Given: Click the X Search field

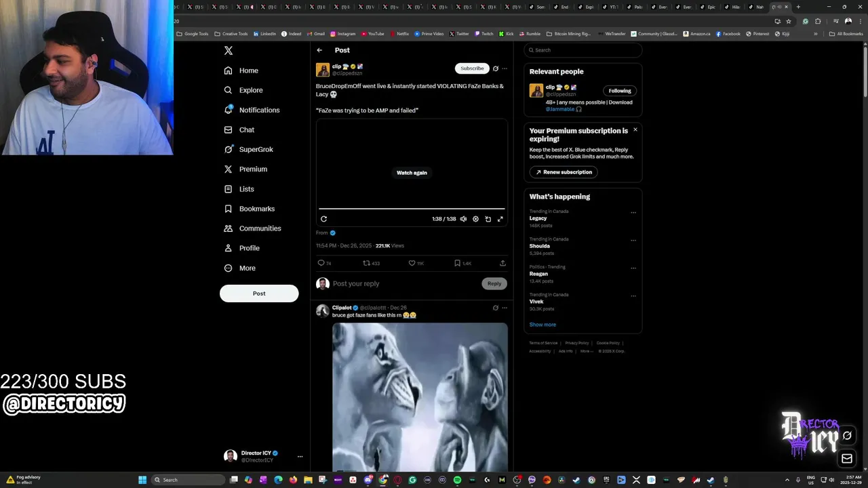Looking at the screenshot, I should (583, 50).
